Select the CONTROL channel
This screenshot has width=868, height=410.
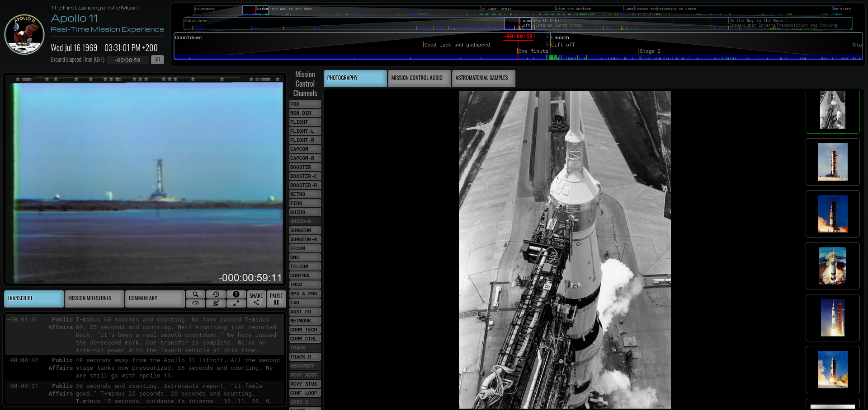pos(305,275)
